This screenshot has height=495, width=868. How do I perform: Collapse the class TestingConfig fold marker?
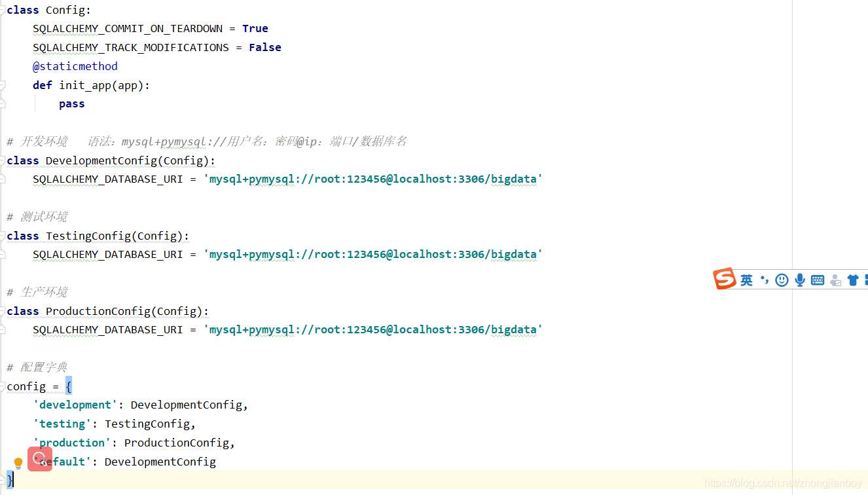pyautogui.click(x=3, y=236)
